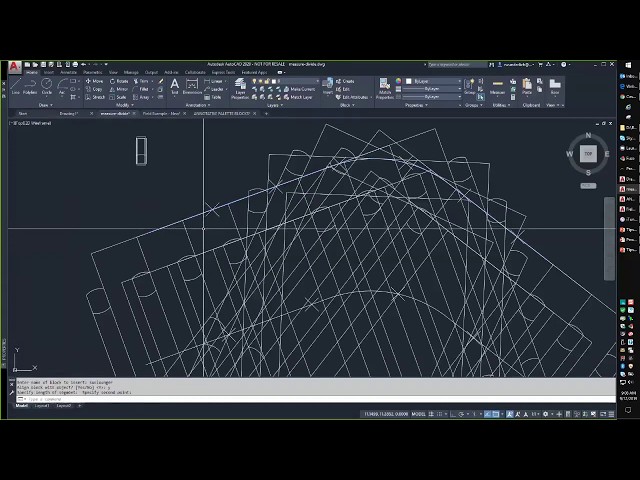Click the Erase icon in Modify panel
Image resolution: width=640 pixels, height=480 pixels.
point(161,81)
